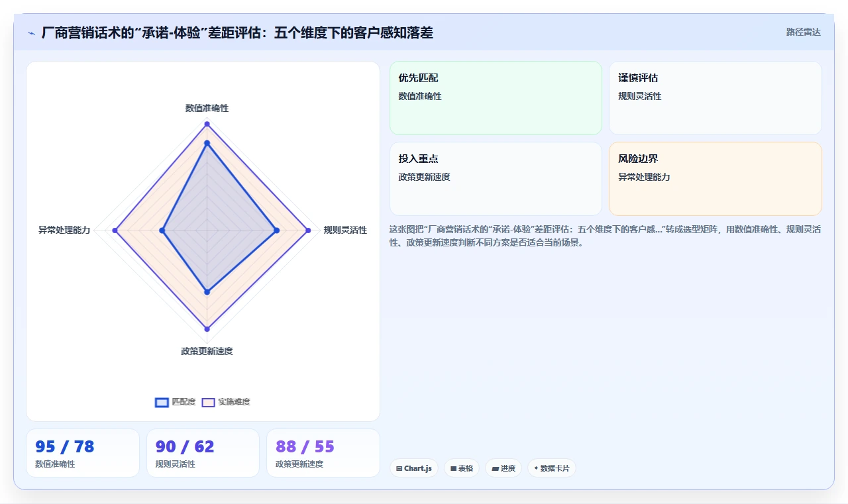Image resolution: width=848 pixels, height=504 pixels.
Task: Click the chart title heading text
Action: click(237, 32)
